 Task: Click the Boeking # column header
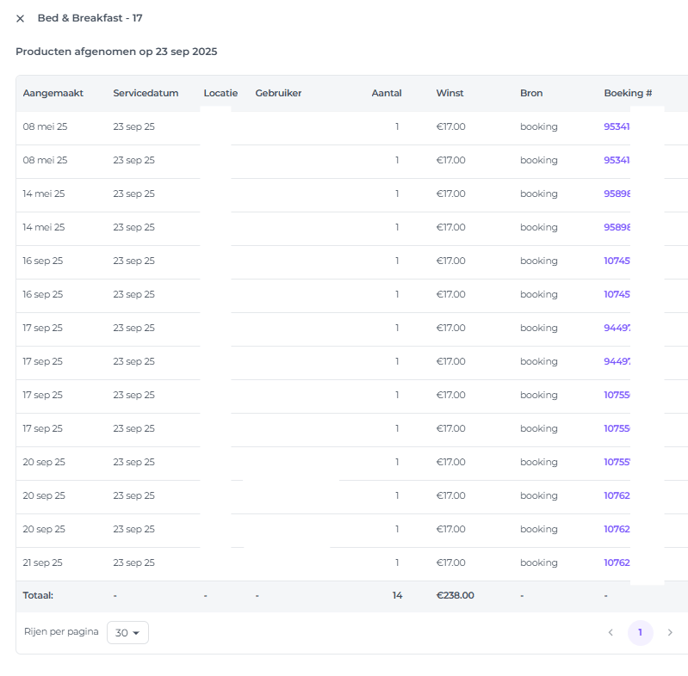(627, 93)
